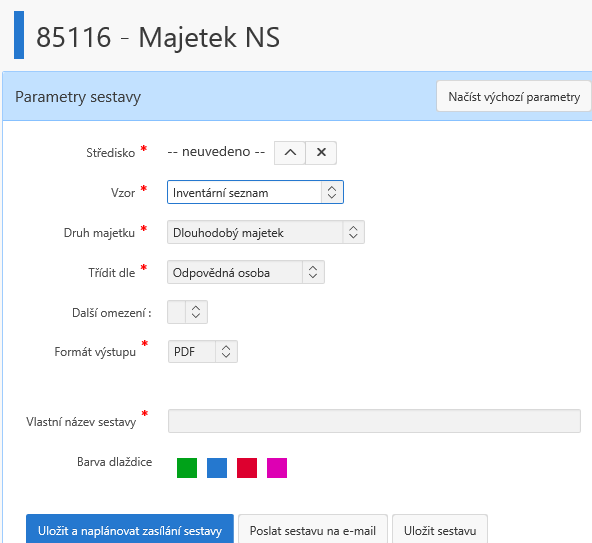592x543 pixels.
Task: Click Uložit sestavu button
Action: pyautogui.click(x=440, y=530)
